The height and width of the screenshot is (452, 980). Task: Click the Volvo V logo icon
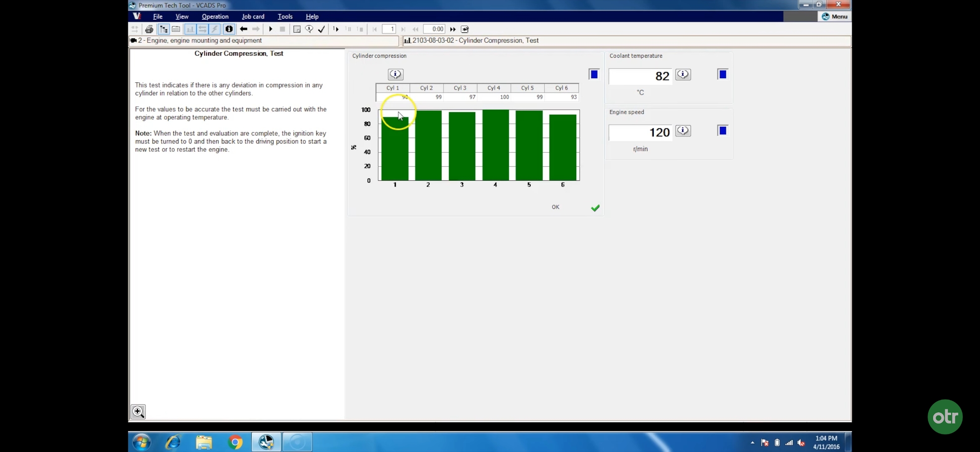(137, 16)
